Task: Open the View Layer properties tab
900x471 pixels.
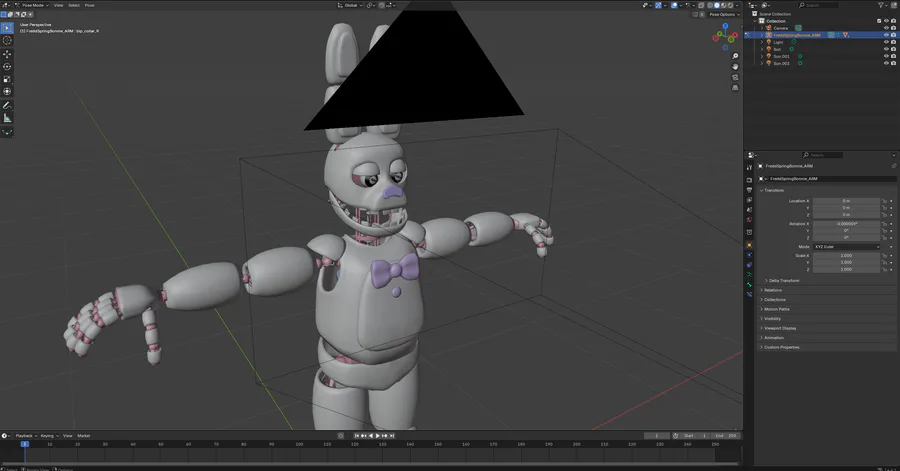Action: 749,200
